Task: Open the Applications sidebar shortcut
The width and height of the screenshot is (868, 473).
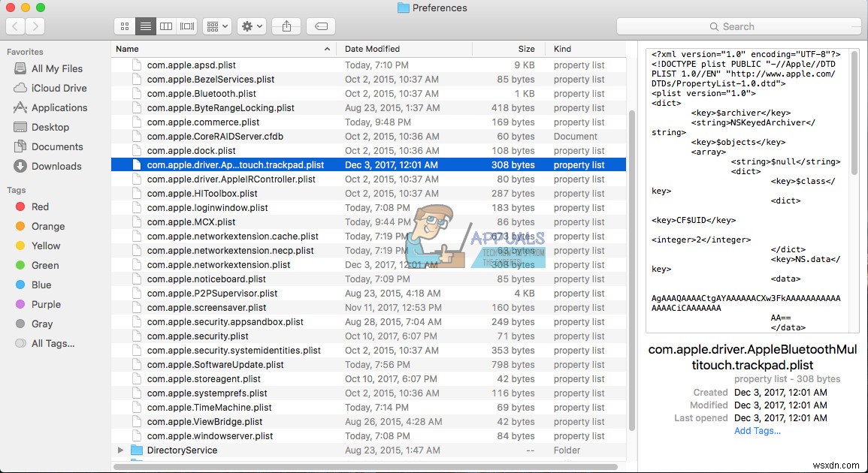Action: pos(59,107)
